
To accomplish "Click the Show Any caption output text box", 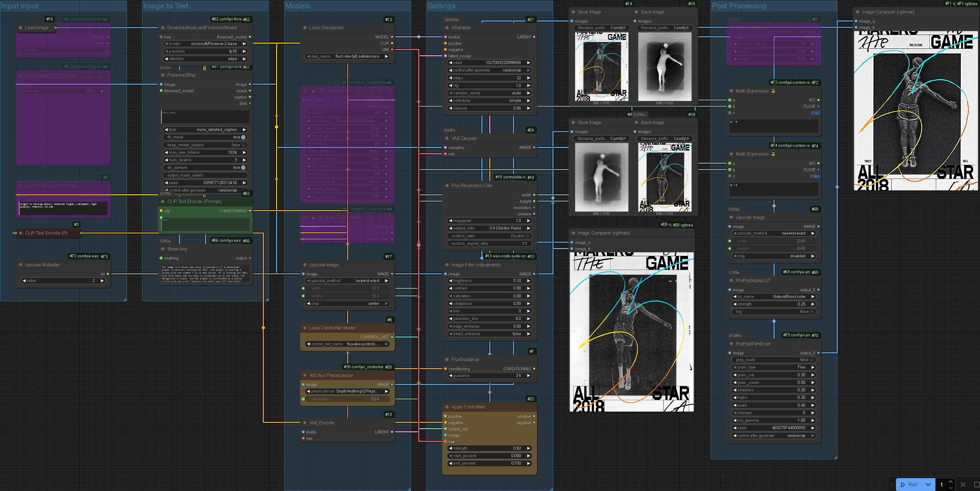I will tap(205, 273).
